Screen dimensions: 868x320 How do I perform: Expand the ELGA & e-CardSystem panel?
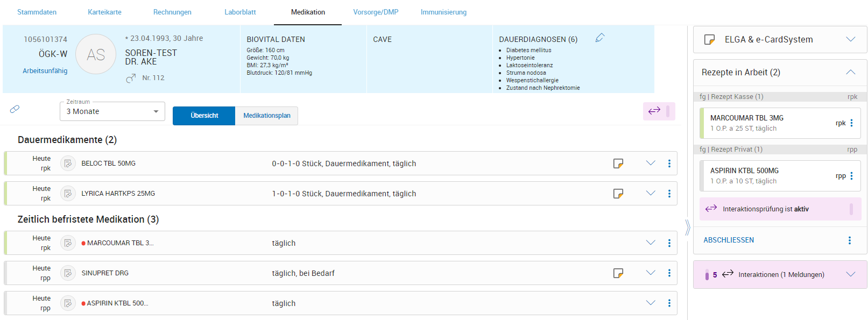point(850,39)
